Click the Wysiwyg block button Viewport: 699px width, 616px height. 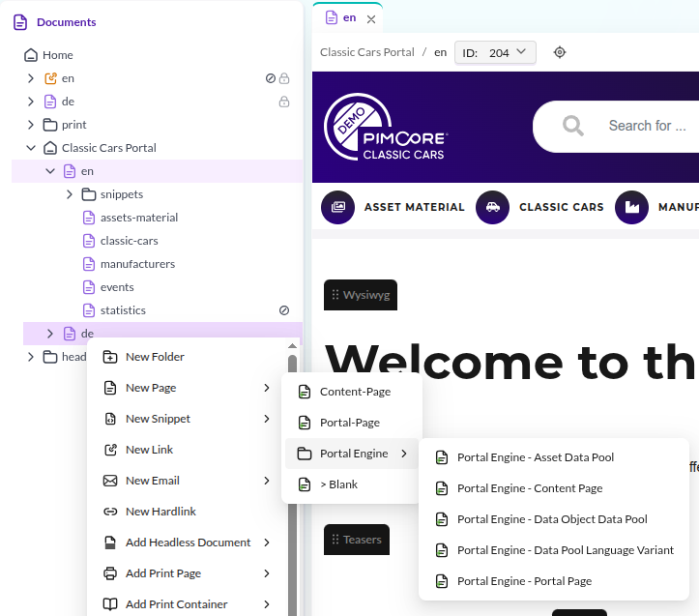[x=361, y=295]
